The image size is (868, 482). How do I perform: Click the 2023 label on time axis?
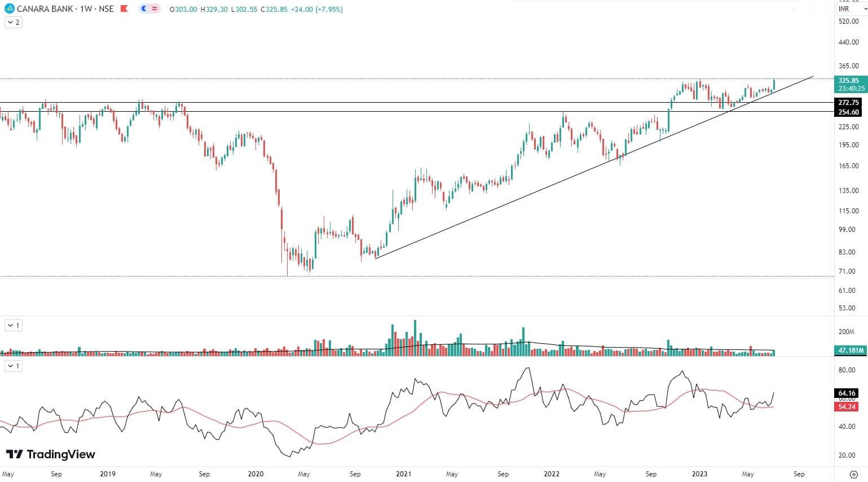(x=699, y=474)
